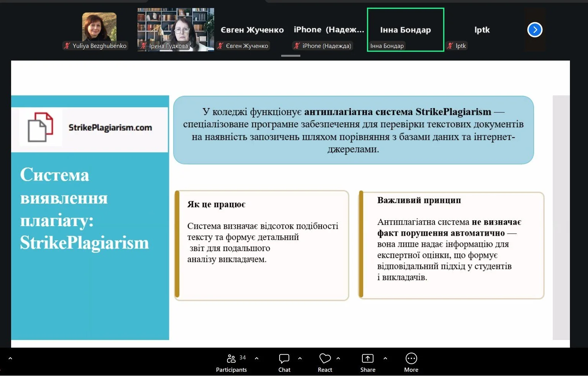Click the React label
The image size is (588, 376).
point(325,369)
